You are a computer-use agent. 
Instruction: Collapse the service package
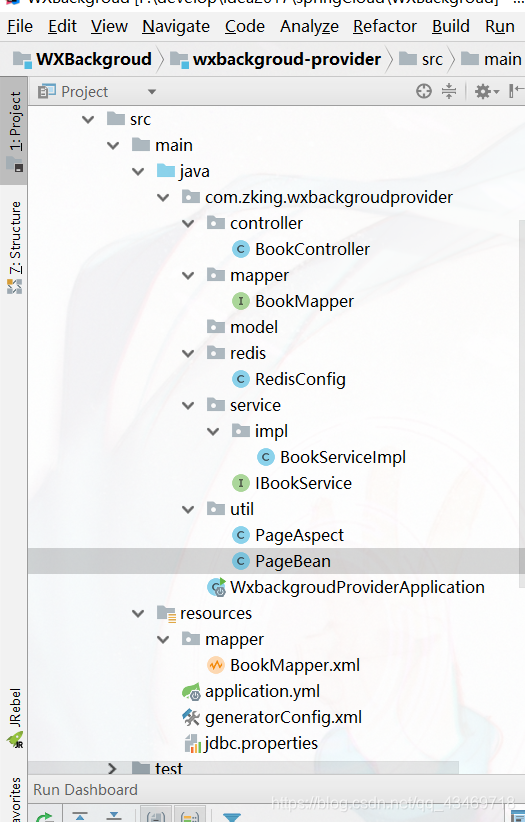click(x=188, y=405)
